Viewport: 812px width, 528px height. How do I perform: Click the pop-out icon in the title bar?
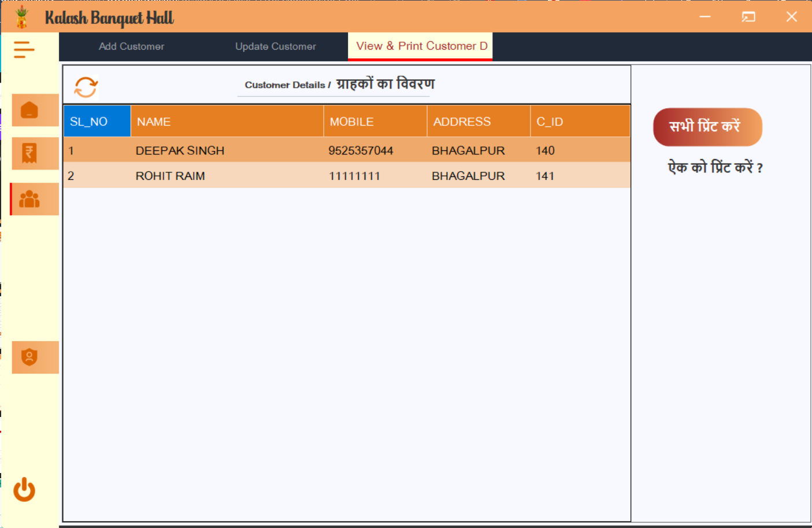[x=748, y=17]
